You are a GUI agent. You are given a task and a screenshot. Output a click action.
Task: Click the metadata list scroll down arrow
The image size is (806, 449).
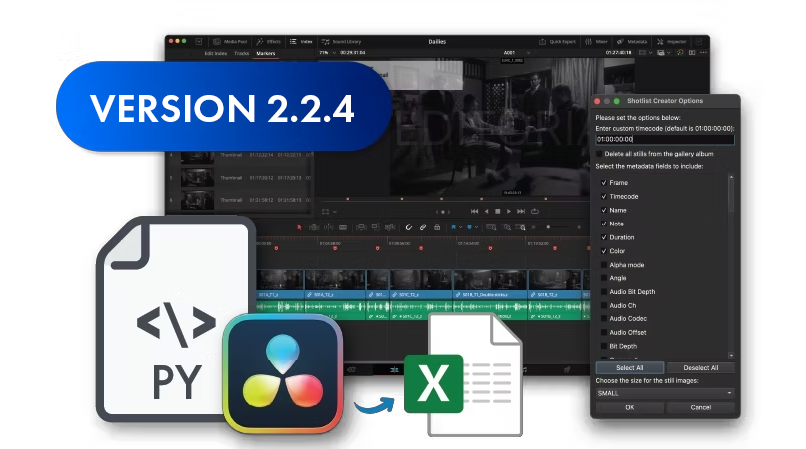(x=731, y=355)
